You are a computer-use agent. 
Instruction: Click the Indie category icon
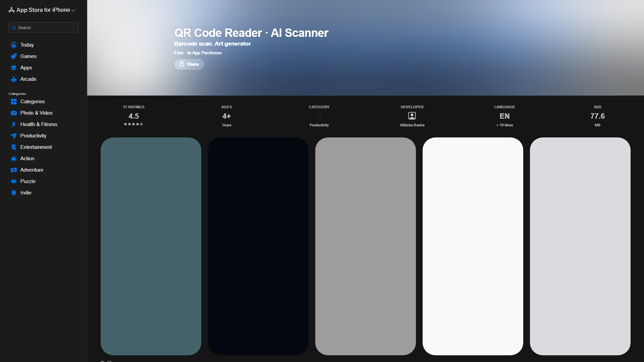pos(14,193)
